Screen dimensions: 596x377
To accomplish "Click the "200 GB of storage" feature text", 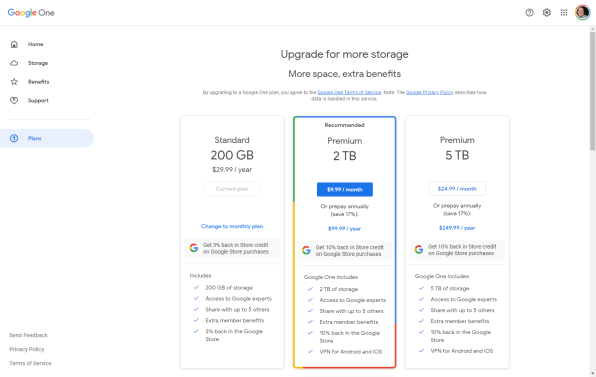I will coord(229,288).
